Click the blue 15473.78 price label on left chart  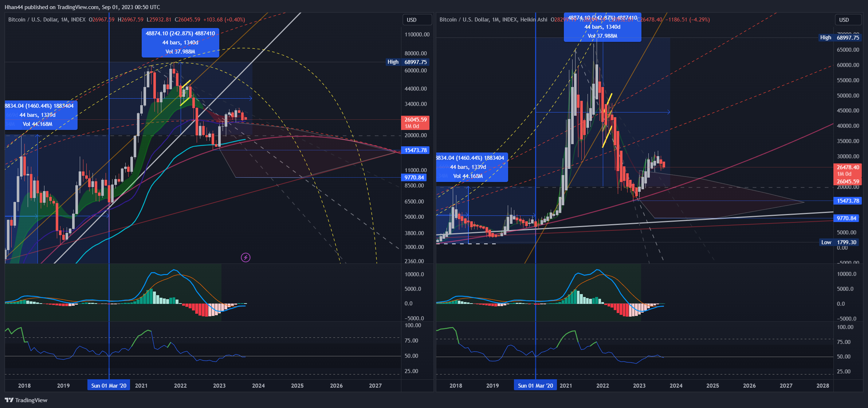415,150
